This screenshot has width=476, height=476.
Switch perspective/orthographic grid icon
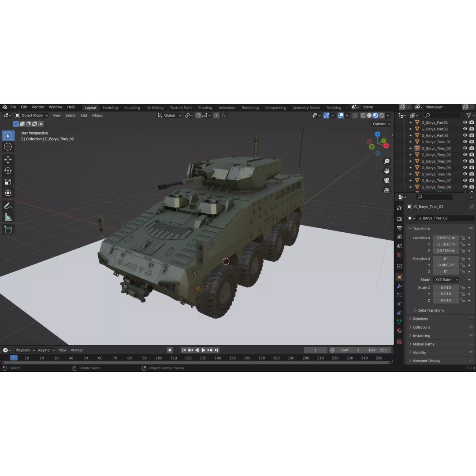(x=387, y=190)
